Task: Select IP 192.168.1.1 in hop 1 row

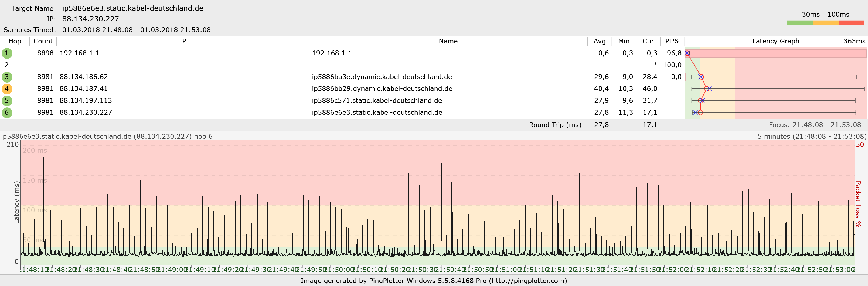Action: tap(80, 53)
